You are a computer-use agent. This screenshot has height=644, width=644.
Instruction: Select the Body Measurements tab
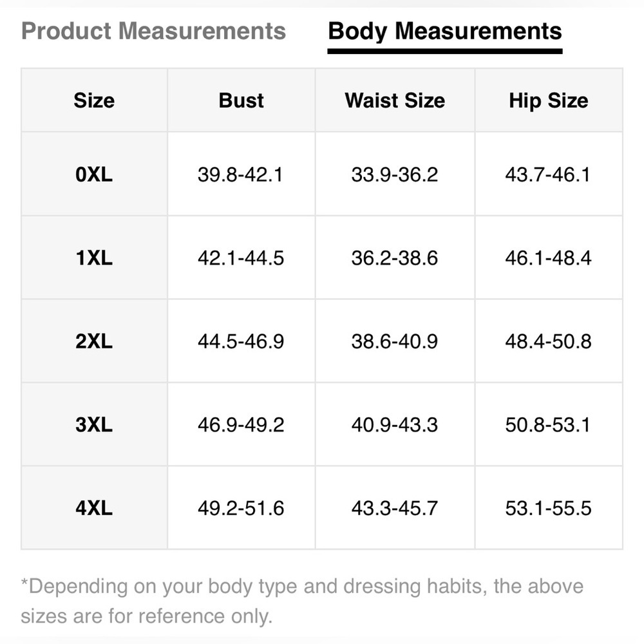click(445, 31)
